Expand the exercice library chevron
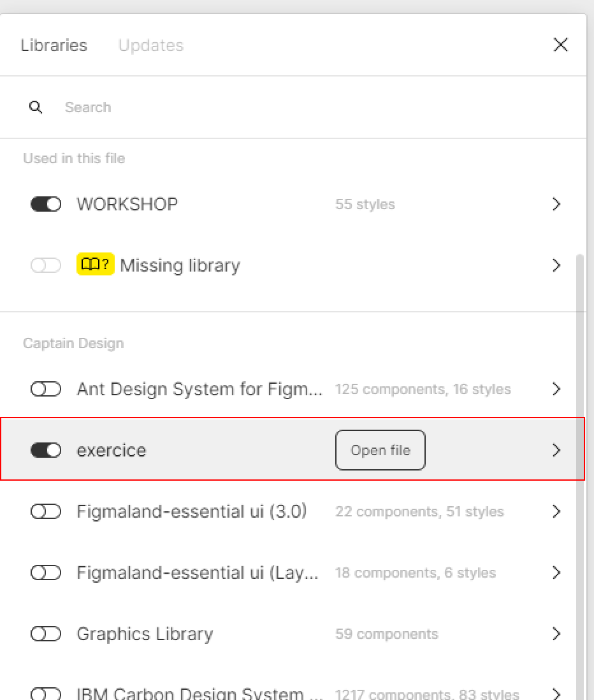Viewport: 594px width, 700px height. (x=556, y=450)
